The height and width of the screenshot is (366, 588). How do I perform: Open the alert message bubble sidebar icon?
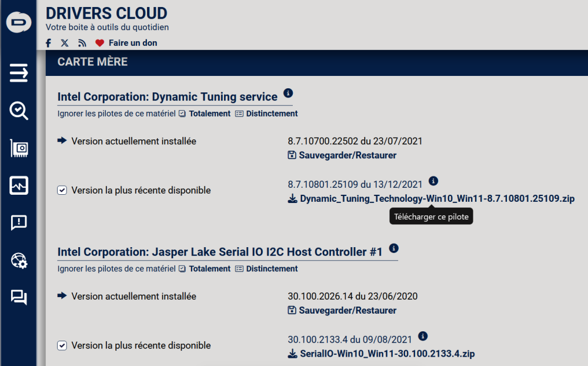point(19,222)
